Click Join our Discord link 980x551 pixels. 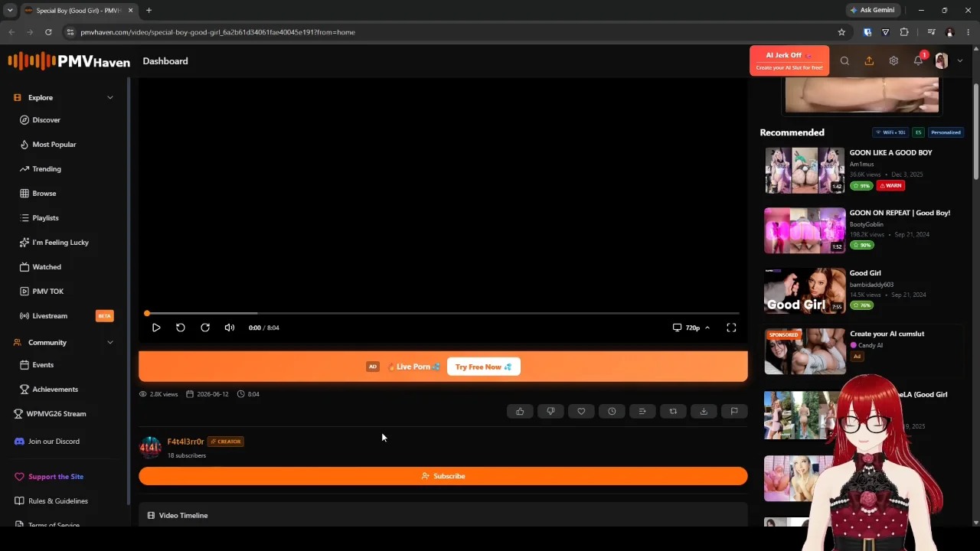coord(54,442)
